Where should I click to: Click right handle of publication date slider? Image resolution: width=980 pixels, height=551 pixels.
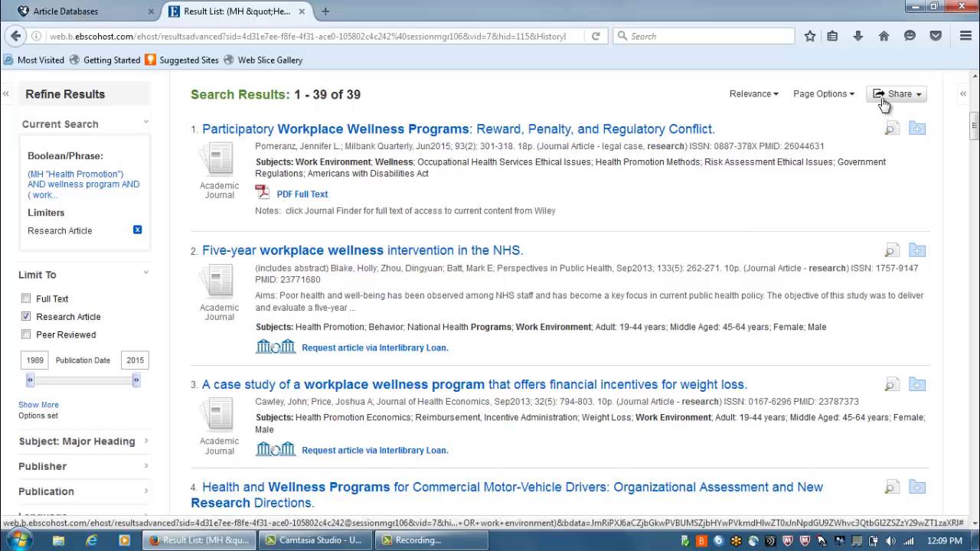tap(136, 380)
